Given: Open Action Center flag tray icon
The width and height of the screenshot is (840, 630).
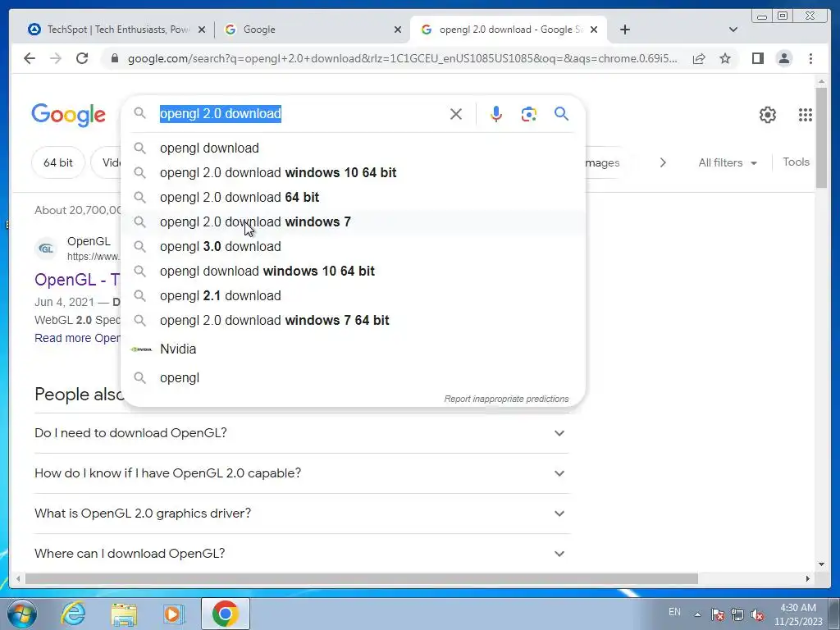Looking at the screenshot, I should [x=717, y=614].
